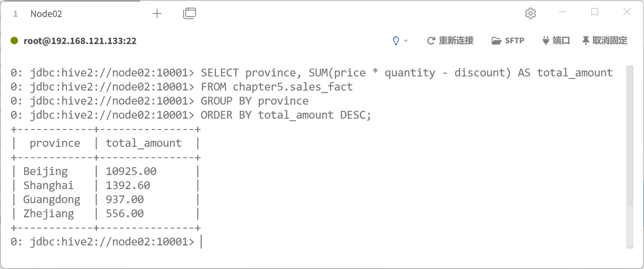Screen dimensions: 644x269
Task: Minimize the terminal window
Action: tap(562, 12)
